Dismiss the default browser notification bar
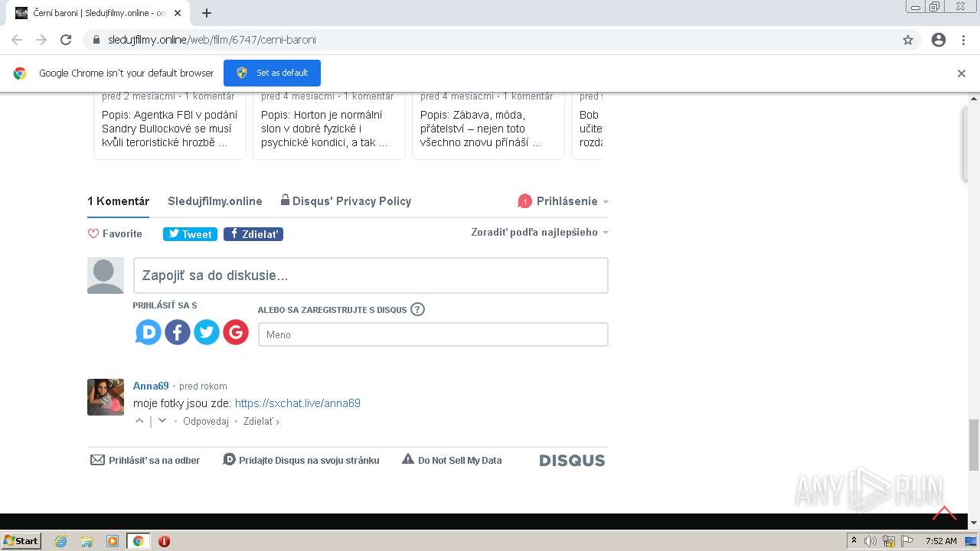 click(x=962, y=73)
